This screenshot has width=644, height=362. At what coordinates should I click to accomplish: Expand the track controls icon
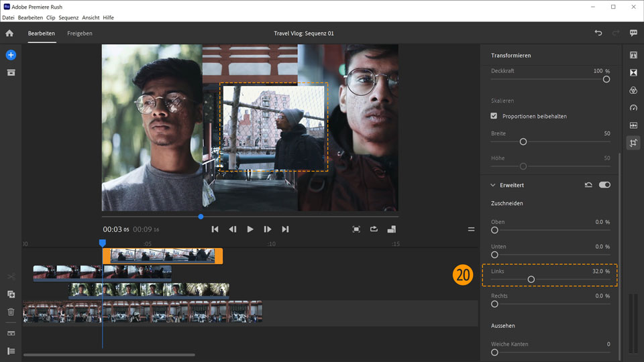tap(11, 351)
